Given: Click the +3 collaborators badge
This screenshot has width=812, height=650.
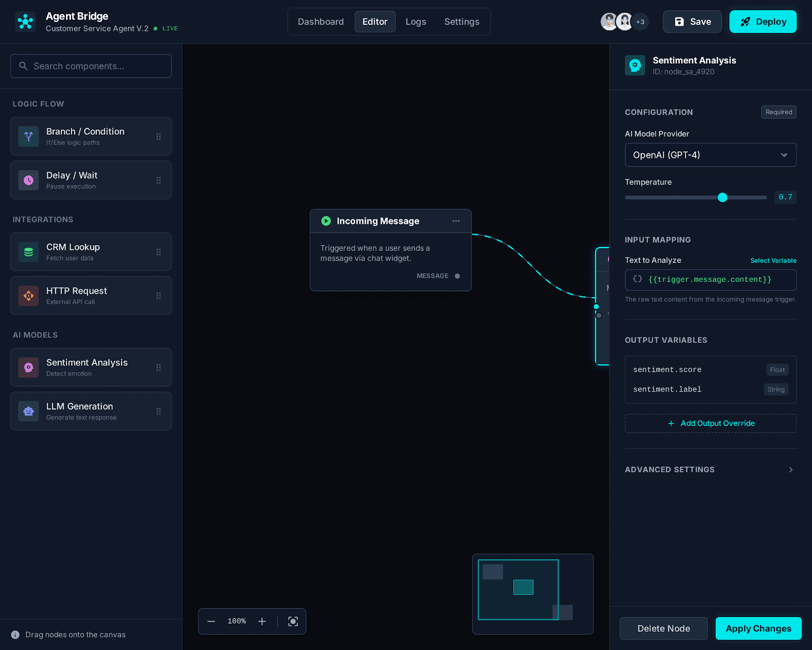Looking at the screenshot, I should 640,22.
